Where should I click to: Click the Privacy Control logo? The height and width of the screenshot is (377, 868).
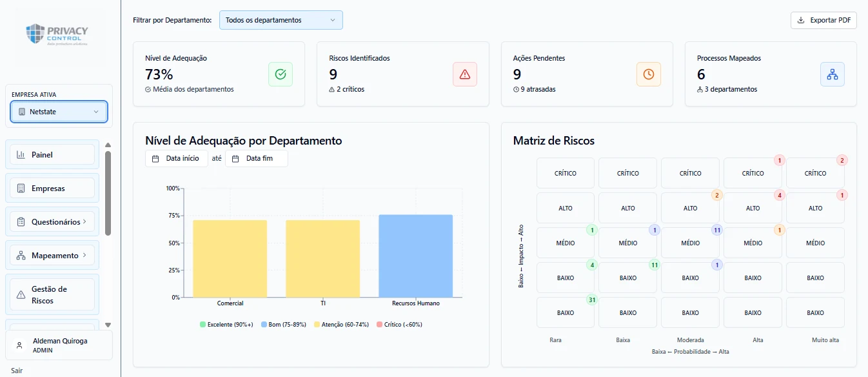pos(57,35)
